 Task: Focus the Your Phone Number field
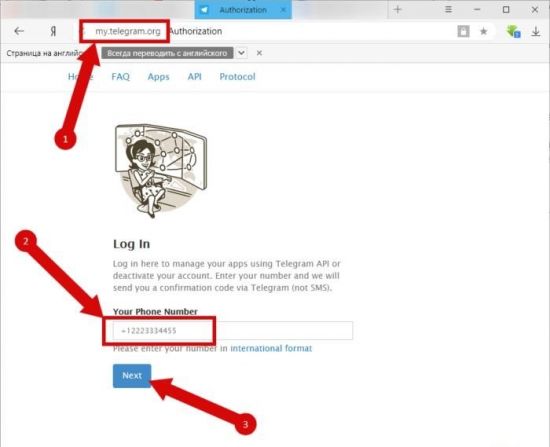coord(233,331)
